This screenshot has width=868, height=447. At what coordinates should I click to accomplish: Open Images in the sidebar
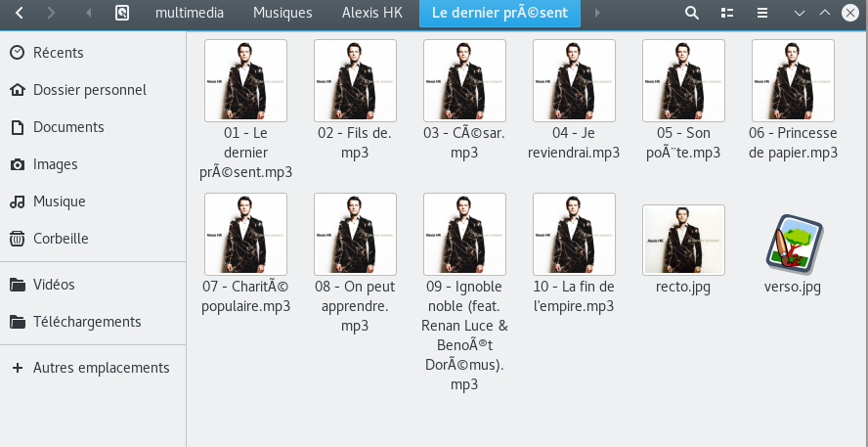click(93, 164)
